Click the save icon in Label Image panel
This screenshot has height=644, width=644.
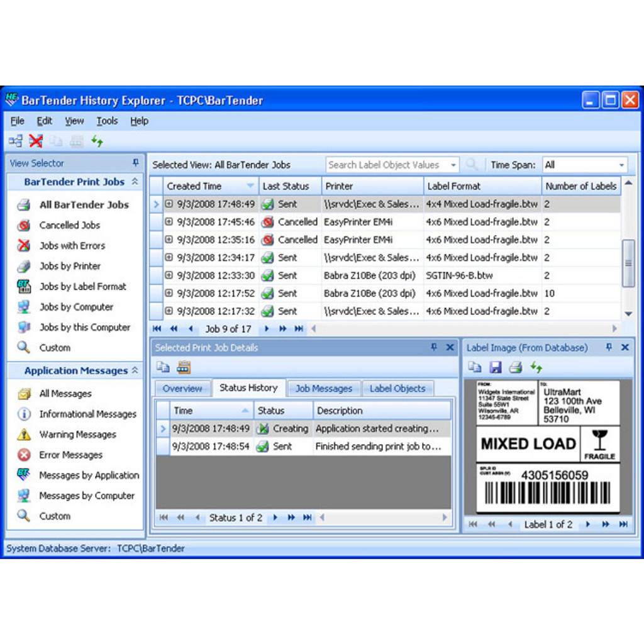click(495, 367)
